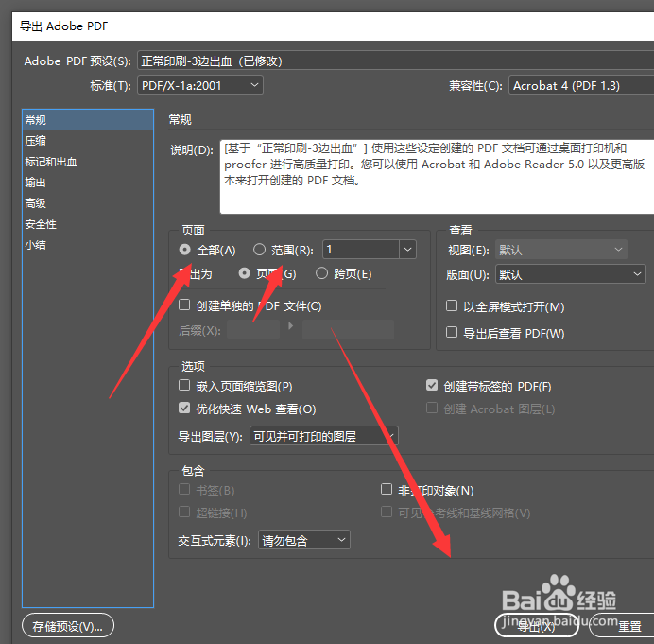This screenshot has height=644, width=654.
Task: Select the 全部(A) pages radio button
Action: click(x=185, y=250)
